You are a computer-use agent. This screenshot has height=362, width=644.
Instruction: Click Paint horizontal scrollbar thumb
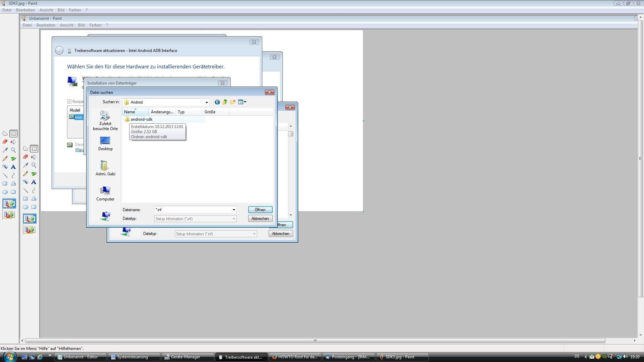click(315, 341)
